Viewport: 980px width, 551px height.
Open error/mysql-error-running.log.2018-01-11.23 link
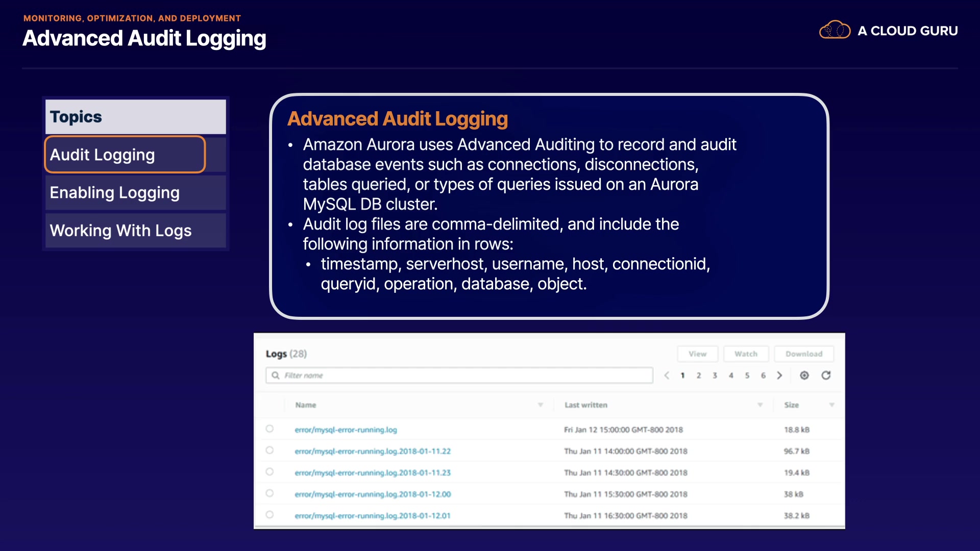click(373, 473)
